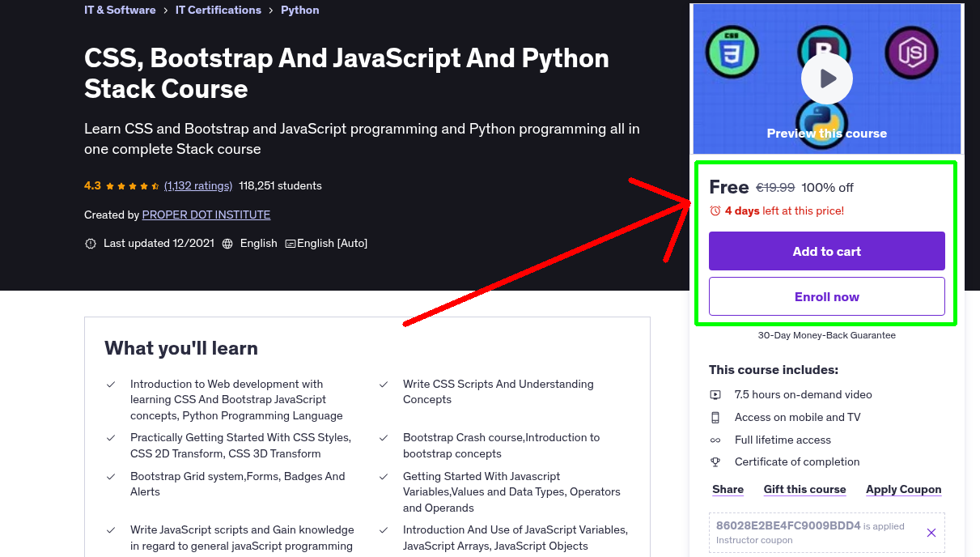
Task: Click Apply Coupon
Action: 904,490
